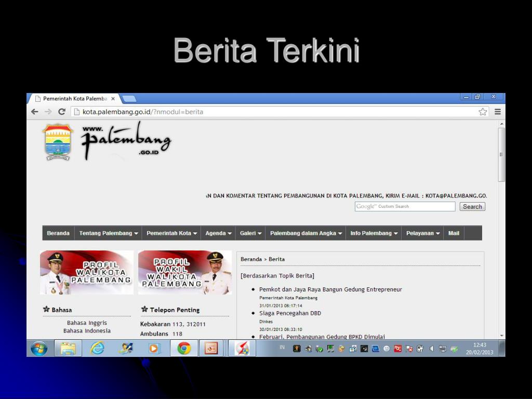
Task: Click the scrollbar up arrow
Action: click(x=501, y=124)
